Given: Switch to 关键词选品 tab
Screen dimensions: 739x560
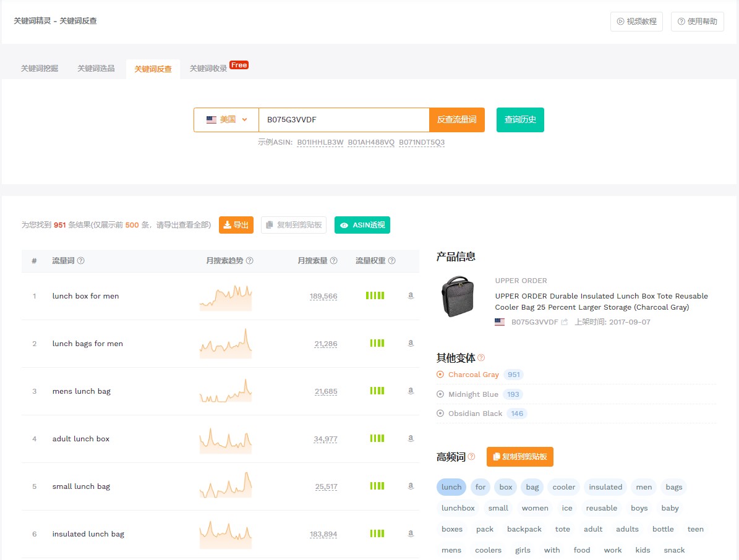Looking at the screenshot, I should (x=96, y=69).
